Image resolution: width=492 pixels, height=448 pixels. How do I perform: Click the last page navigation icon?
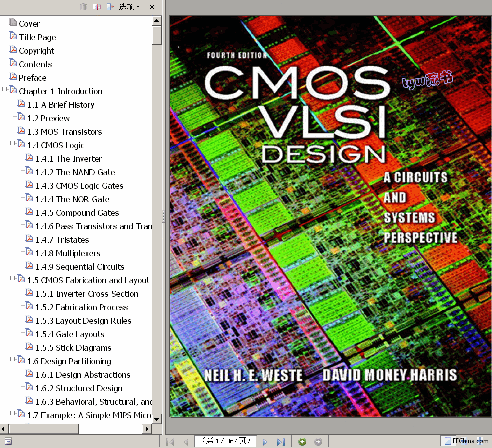pos(281,441)
